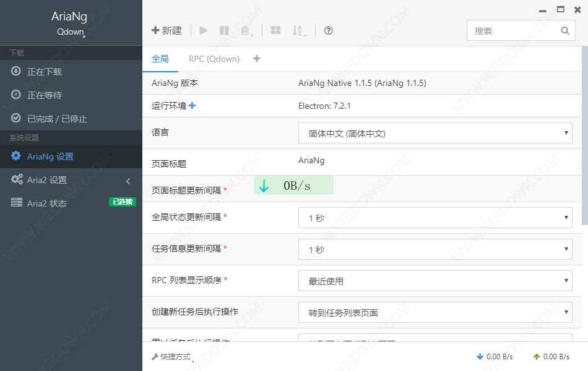
Task: Open 正在下载 in the sidebar
Action: coord(45,72)
